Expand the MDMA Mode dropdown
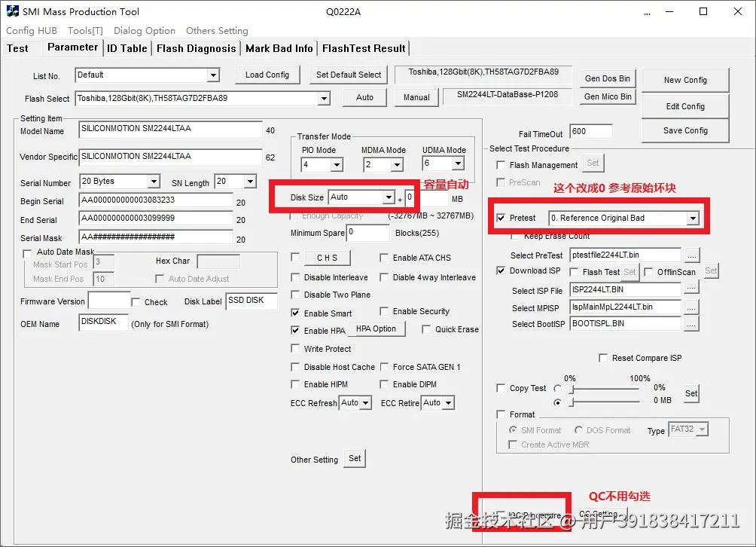This screenshot has width=756, height=547. [x=397, y=164]
